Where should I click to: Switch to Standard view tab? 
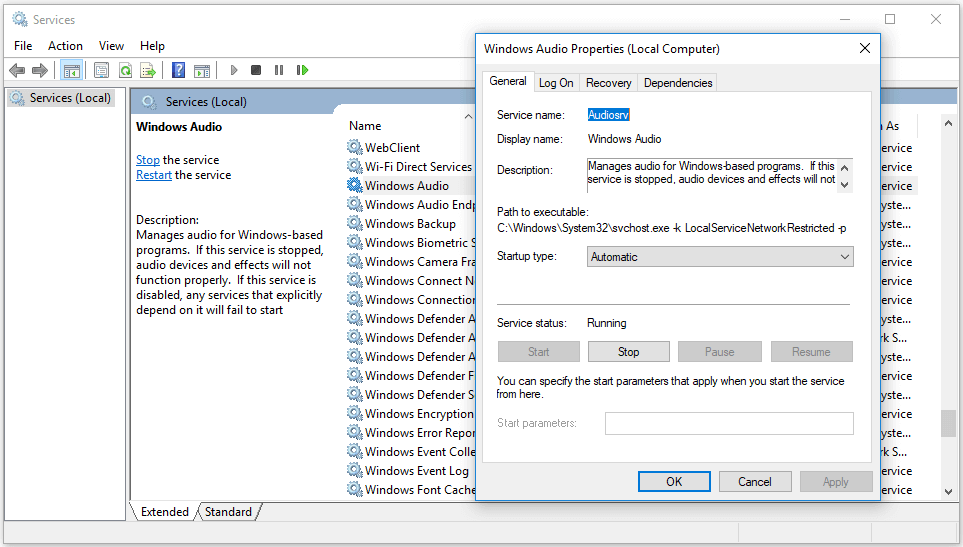tap(228, 512)
